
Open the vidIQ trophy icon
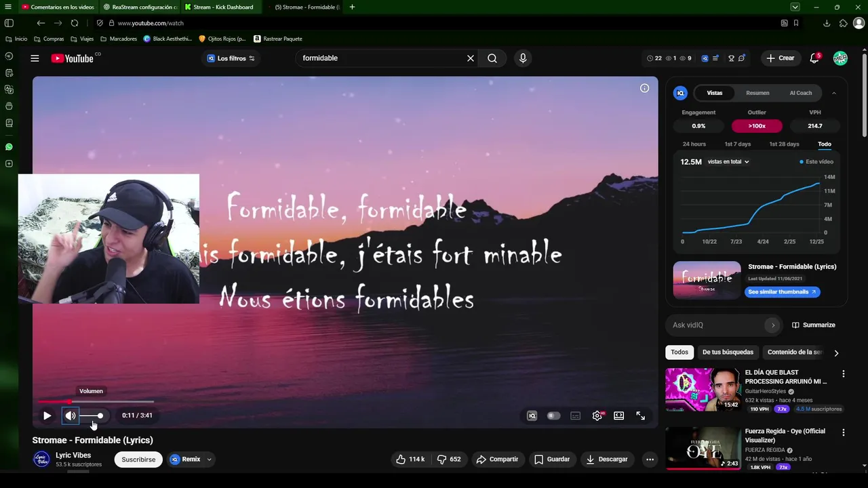tap(732, 58)
